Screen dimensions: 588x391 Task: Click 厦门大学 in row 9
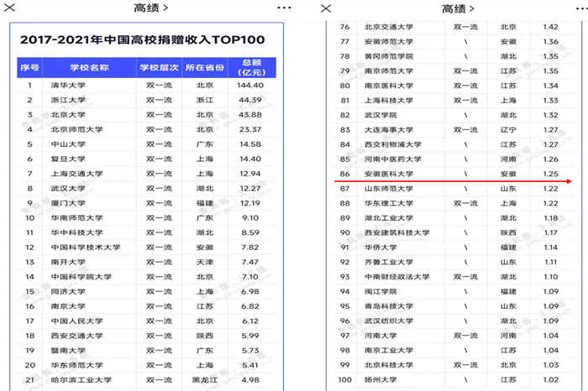68,203
